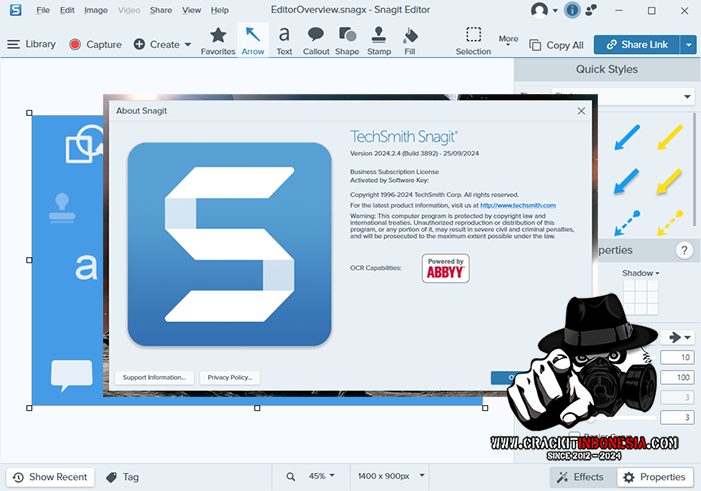701x491 pixels.
Task: Open the 45% zoom dropdown
Action: click(x=321, y=477)
